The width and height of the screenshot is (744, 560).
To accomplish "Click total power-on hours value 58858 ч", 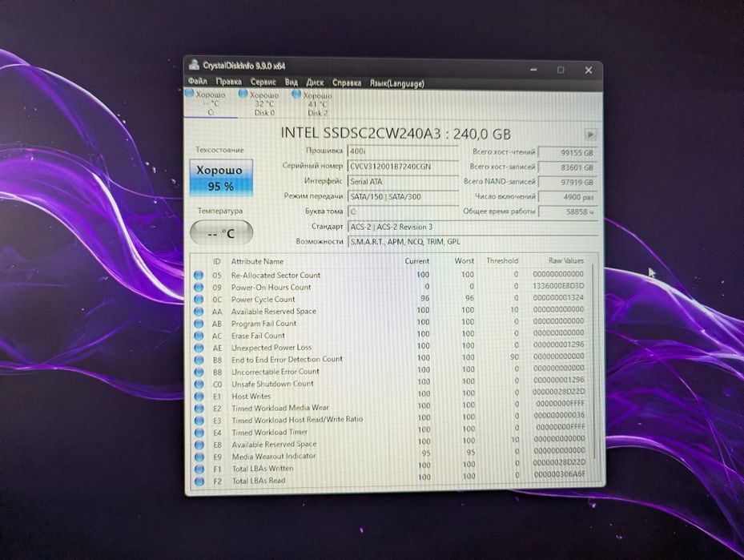I will [567, 212].
